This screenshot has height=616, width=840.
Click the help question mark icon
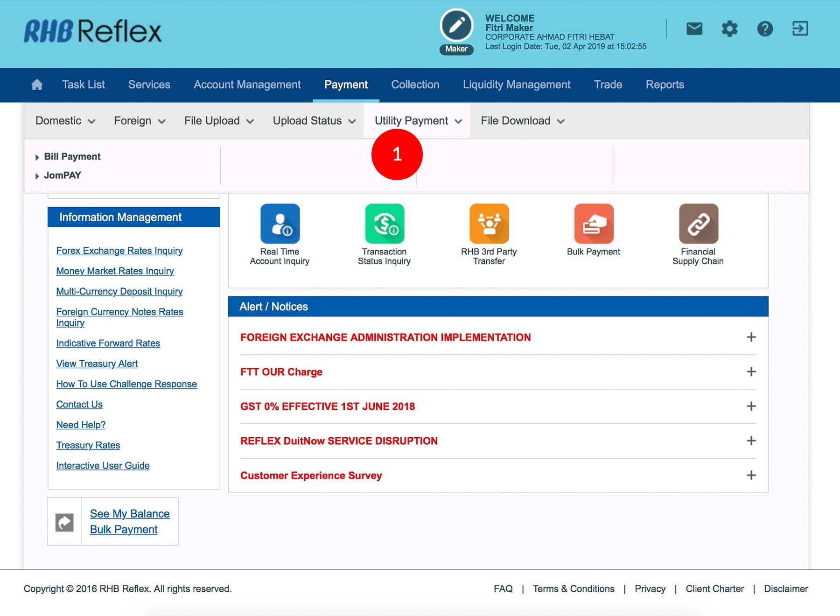pyautogui.click(x=764, y=29)
